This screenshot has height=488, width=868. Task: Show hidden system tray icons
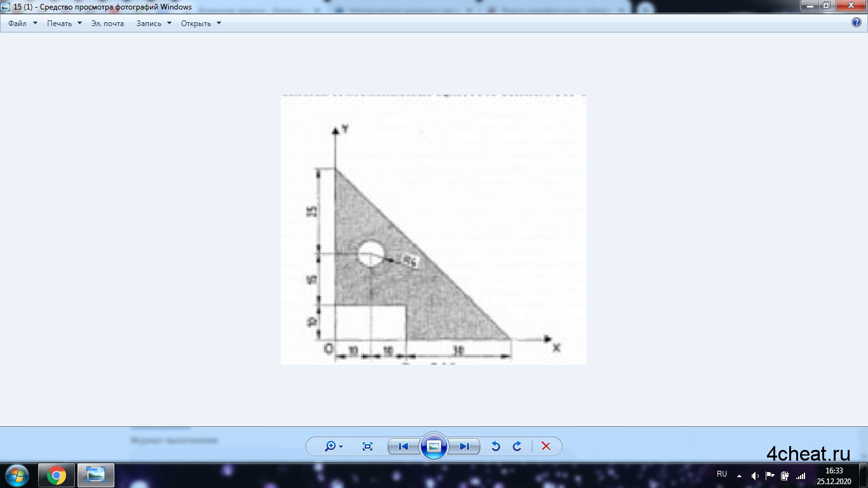tap(739, 475)
